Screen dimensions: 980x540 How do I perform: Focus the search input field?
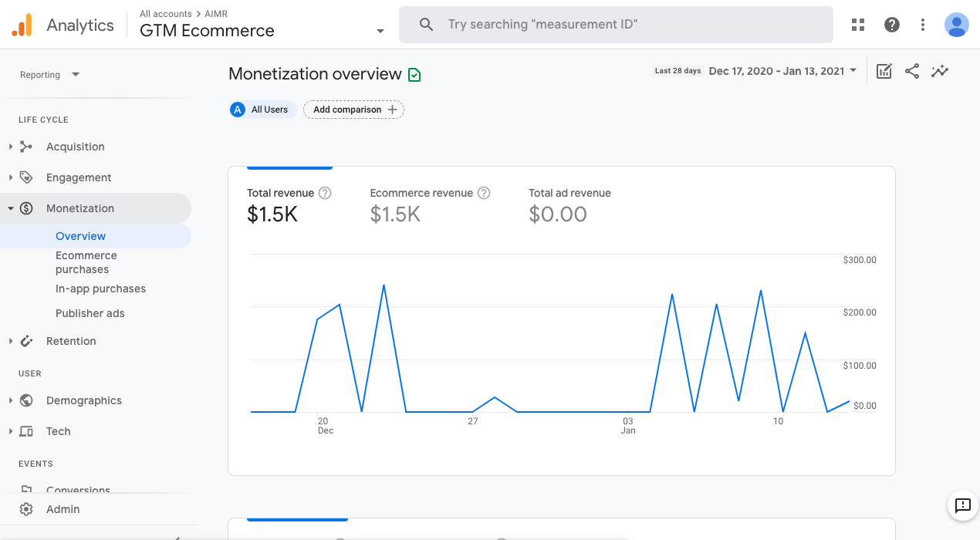pos(616,25)
